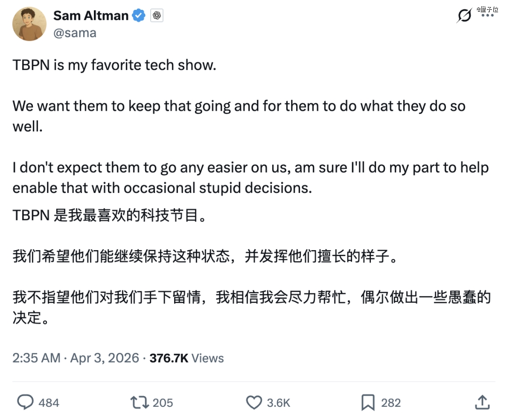
Task: Click the 205 reposts count
Action: (x=163, y=403)
